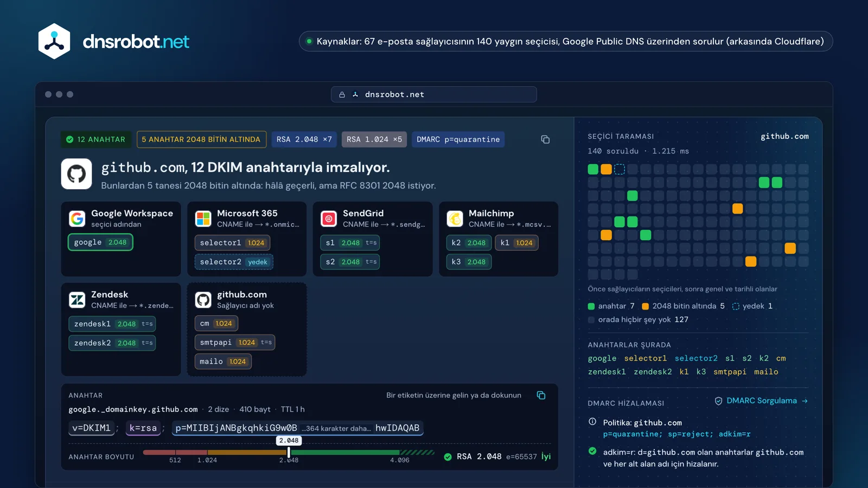This screenshot has height=488, width=868.
Task: Click the info icon beside Politika
Action: pos(592,422)
